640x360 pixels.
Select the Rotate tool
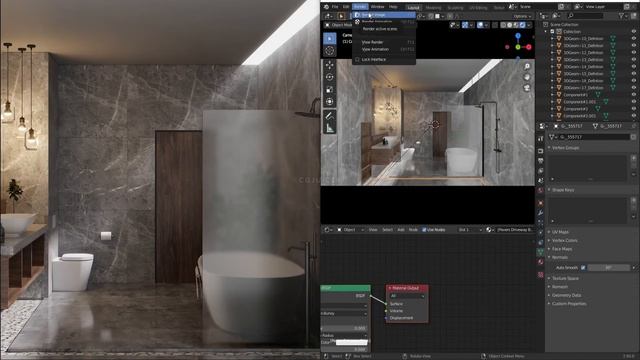click(x=330, y=77)
